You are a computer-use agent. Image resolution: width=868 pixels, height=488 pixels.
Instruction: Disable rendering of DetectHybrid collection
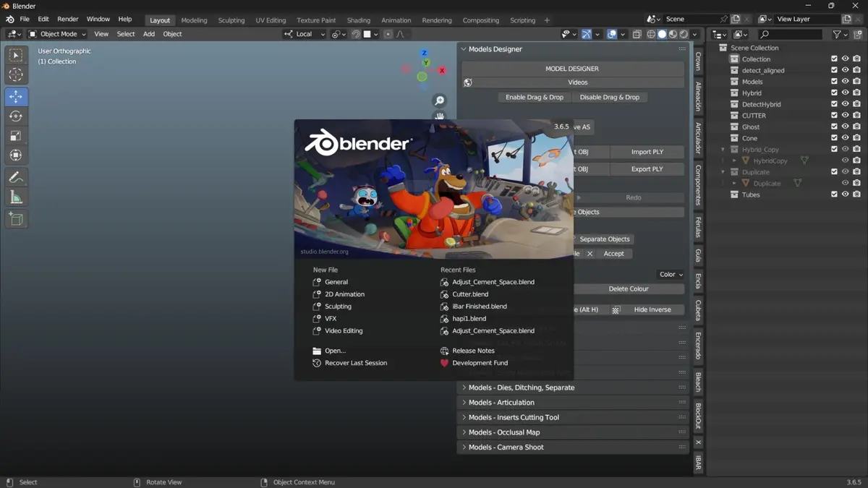point(856,104)
